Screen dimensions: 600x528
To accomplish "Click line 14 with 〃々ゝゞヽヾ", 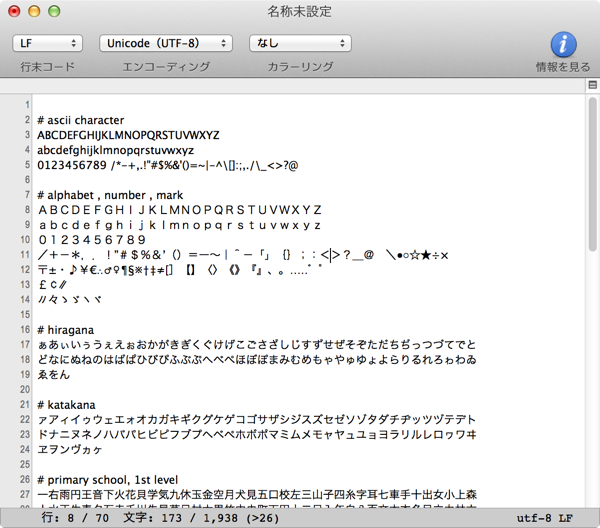I will coord(70,300).
